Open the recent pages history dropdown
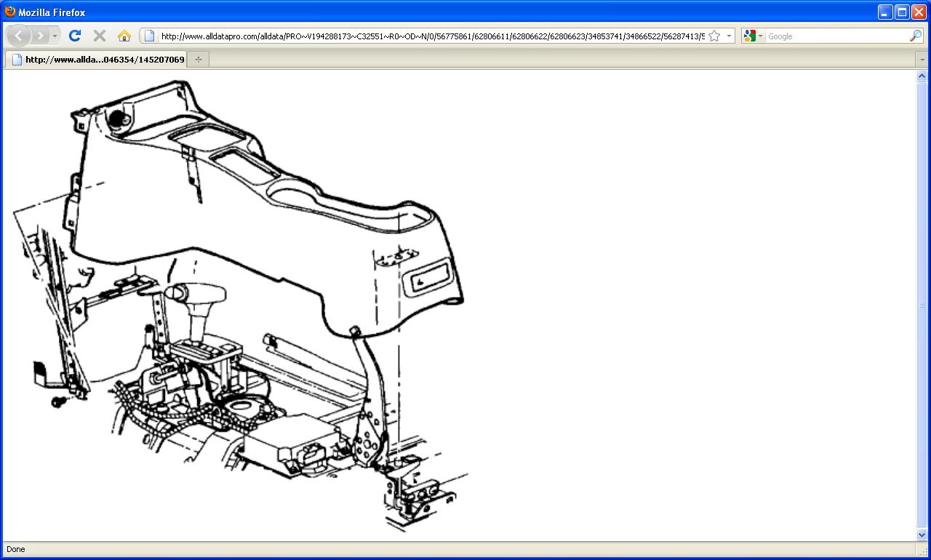This screenshot has width=931, height=560. [x=55, y=36]
